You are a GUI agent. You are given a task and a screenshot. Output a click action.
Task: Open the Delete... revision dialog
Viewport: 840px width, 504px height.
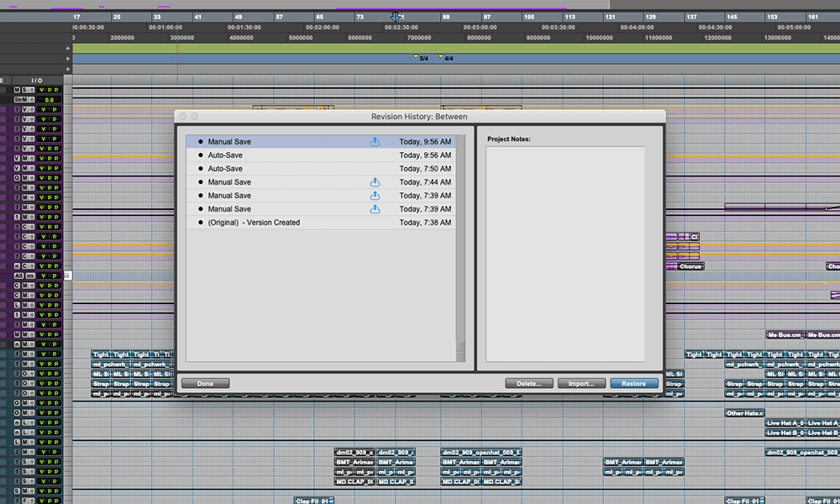click(x=529, y=384)
